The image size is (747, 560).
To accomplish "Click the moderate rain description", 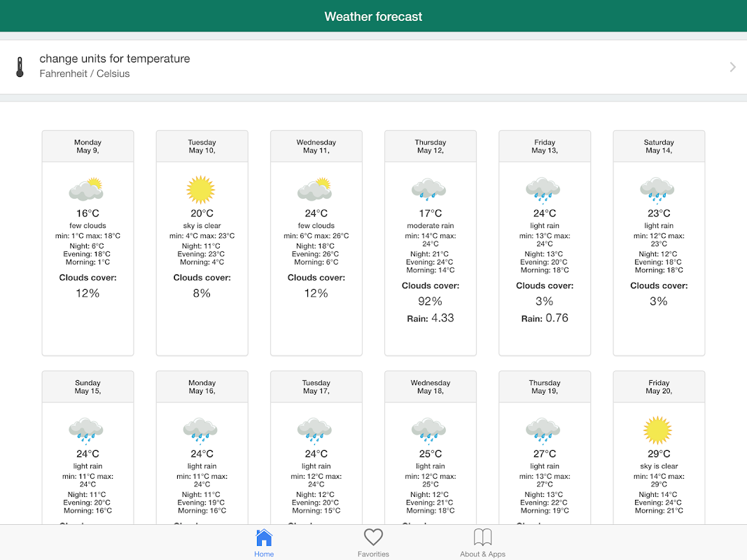I will click(430, 225).
